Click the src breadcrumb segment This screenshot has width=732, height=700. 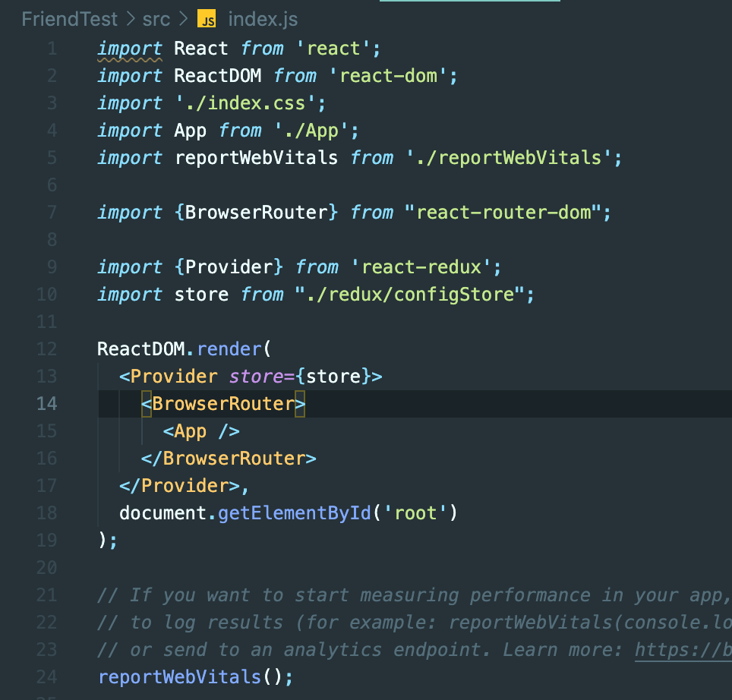click(156, 19)
